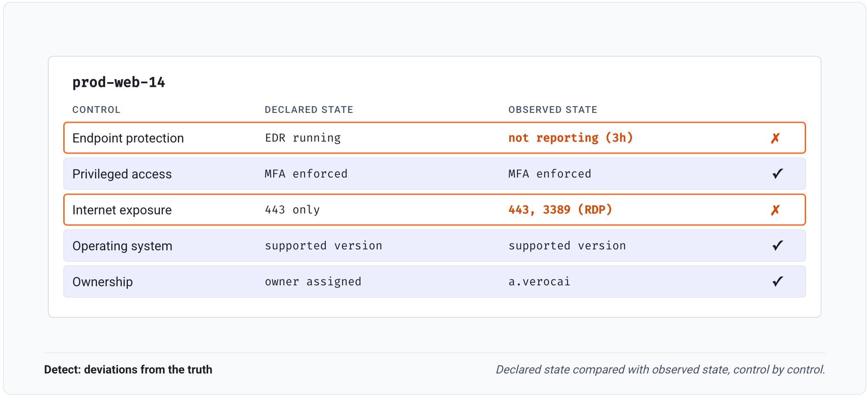Click the checkmark in Operating system row

tap(777, 246)
